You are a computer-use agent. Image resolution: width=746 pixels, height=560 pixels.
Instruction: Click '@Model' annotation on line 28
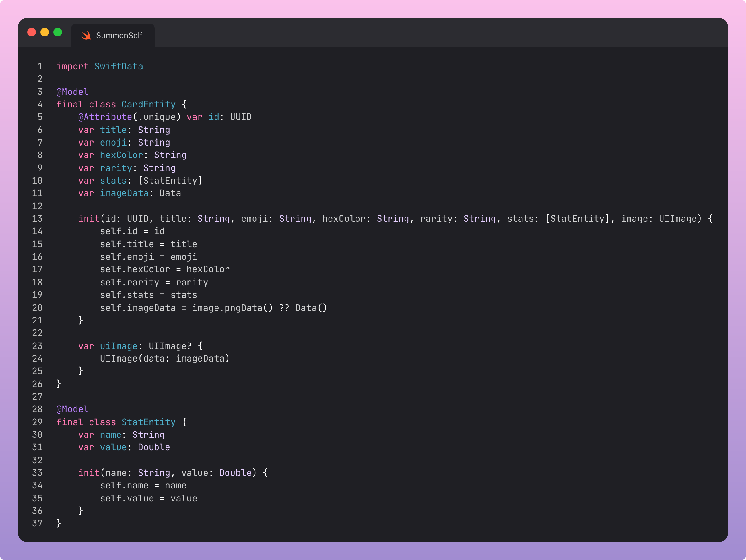click(73, 409)
